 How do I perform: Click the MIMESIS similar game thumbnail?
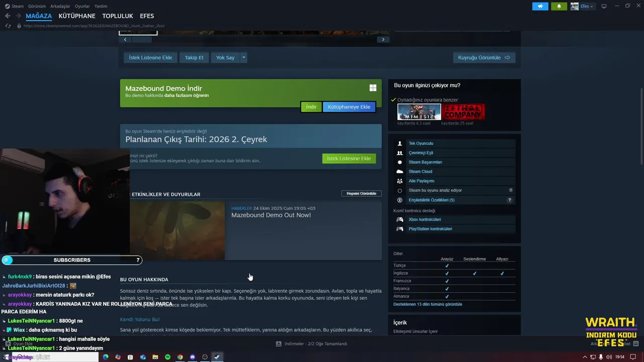pyautogui.click(x=419, y=112)
